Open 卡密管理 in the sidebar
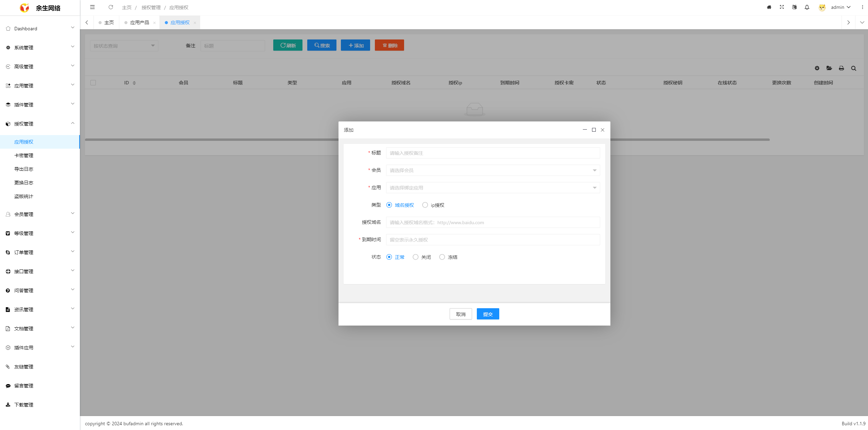Viewport: 868px width, 430px height. pyautogui.click(x=24, y=155)
